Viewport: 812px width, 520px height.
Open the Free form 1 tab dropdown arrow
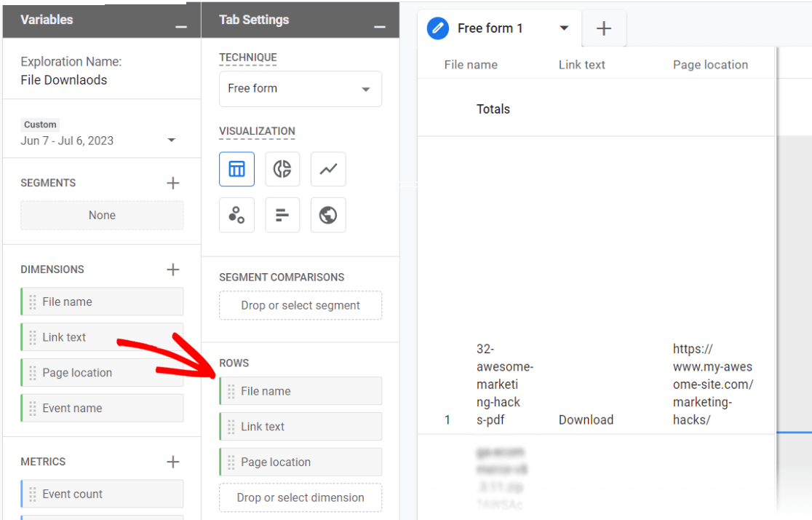click(563, 28)
